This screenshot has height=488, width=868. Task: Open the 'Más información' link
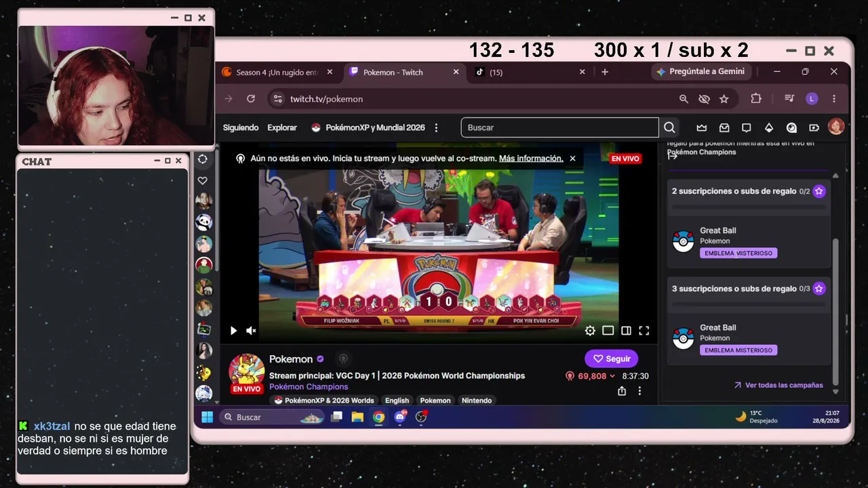tap(531, 159)
